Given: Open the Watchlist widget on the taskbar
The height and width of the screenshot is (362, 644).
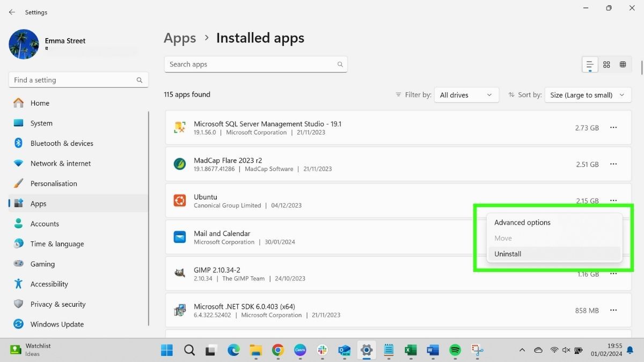Looking at the screenshot, I should pos(30,350).
